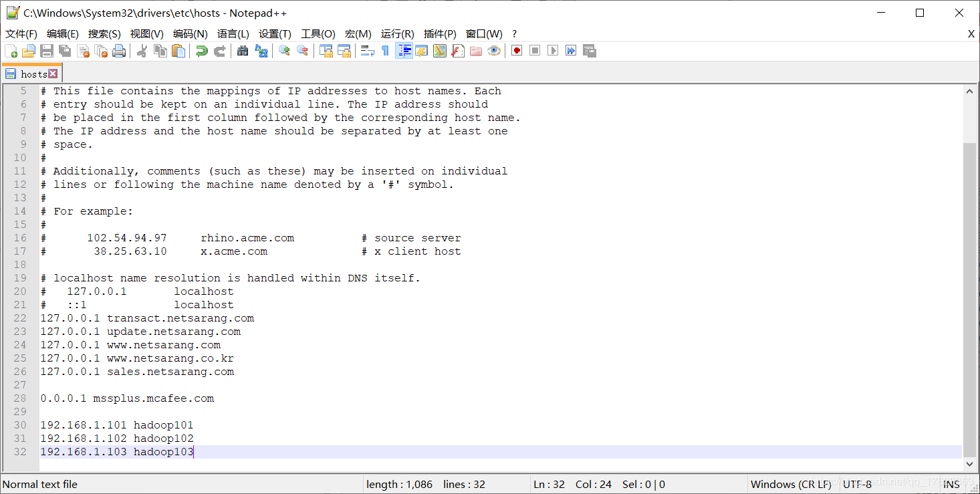Toggle synchronized vertical scrolling
The image size is (980, 494).
(326, 51)
